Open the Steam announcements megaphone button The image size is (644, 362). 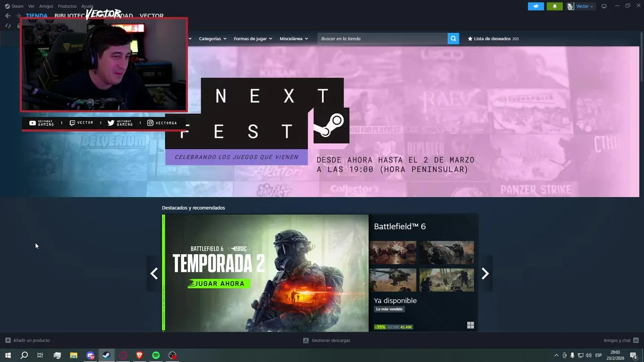point(536,6)
